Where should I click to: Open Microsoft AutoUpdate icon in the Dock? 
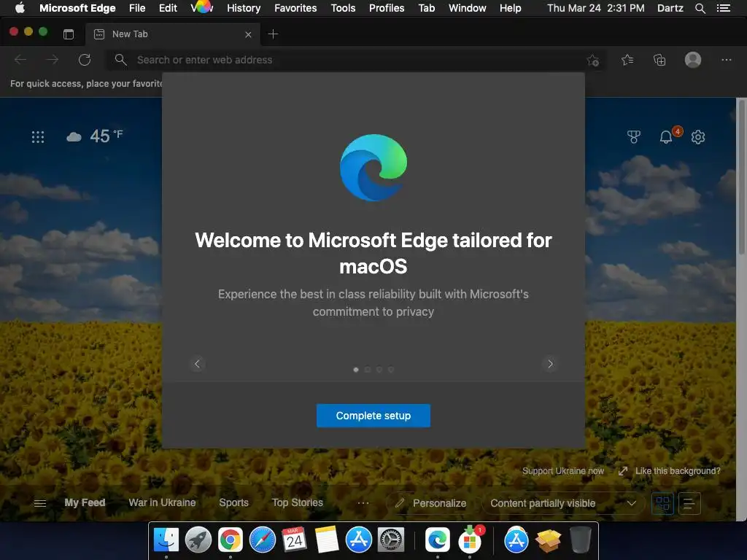[471, 540]
